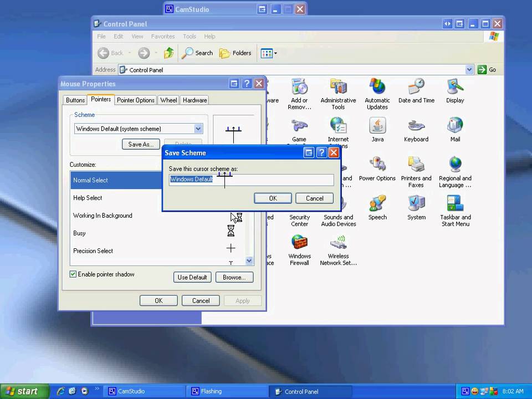The image size is (532, 399).
Task: Select Working In Background pointer row
Action: (158, 216)
